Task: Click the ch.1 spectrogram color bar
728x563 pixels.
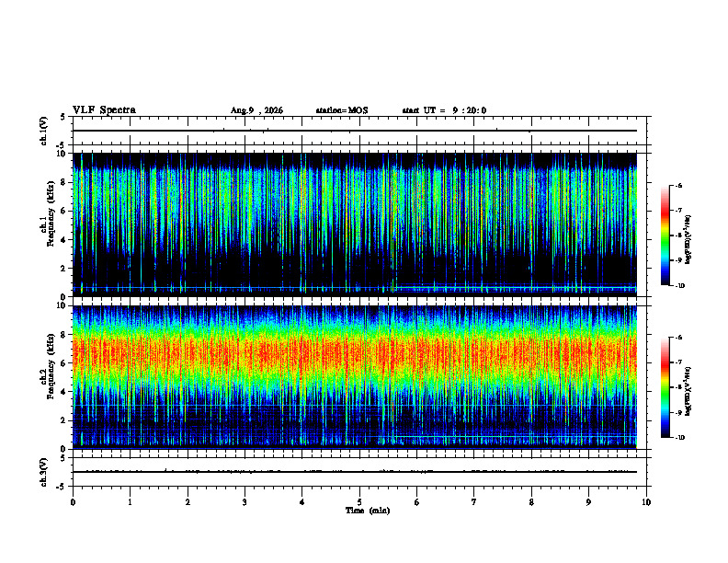Action: [x=665, y=236]
